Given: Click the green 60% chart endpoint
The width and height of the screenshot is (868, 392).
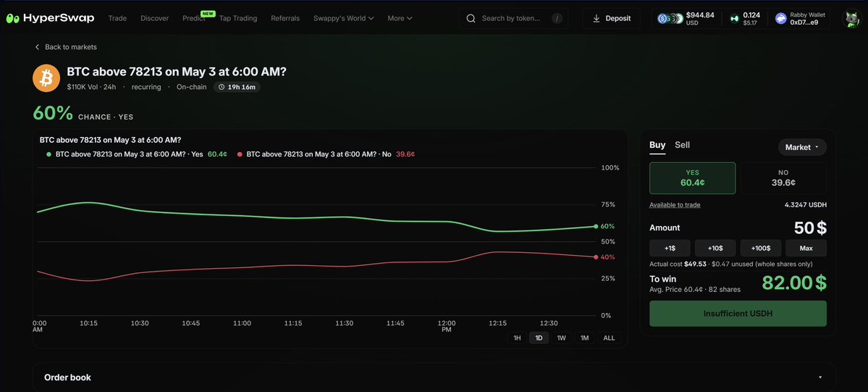Looking at the screenshot, I should point(596,226).
